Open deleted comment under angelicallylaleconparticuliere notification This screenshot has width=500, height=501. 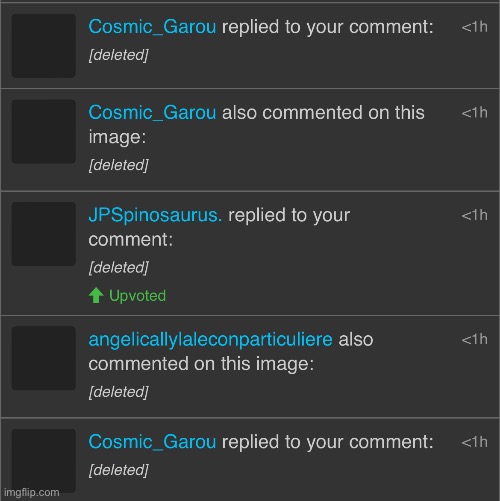118,392
